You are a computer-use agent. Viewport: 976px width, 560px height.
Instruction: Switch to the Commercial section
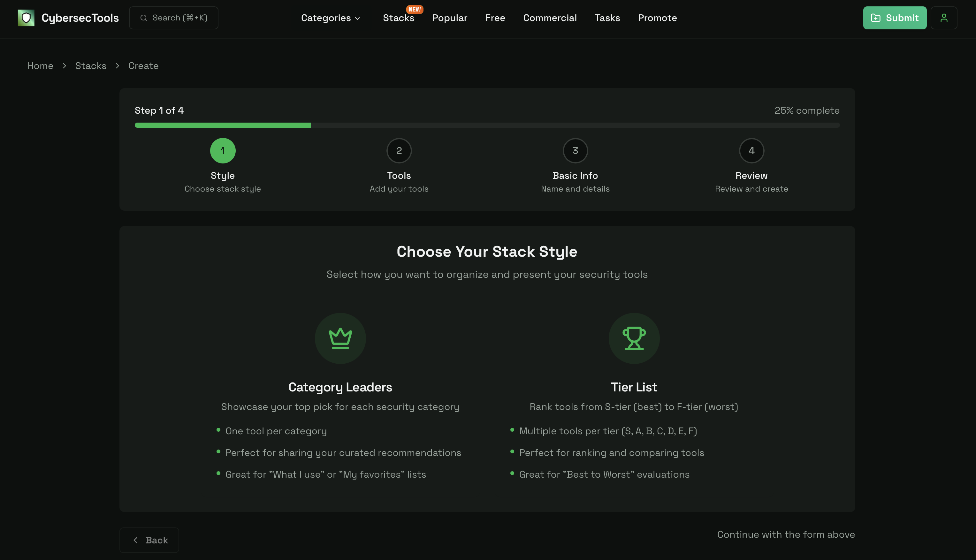point(550,18)
